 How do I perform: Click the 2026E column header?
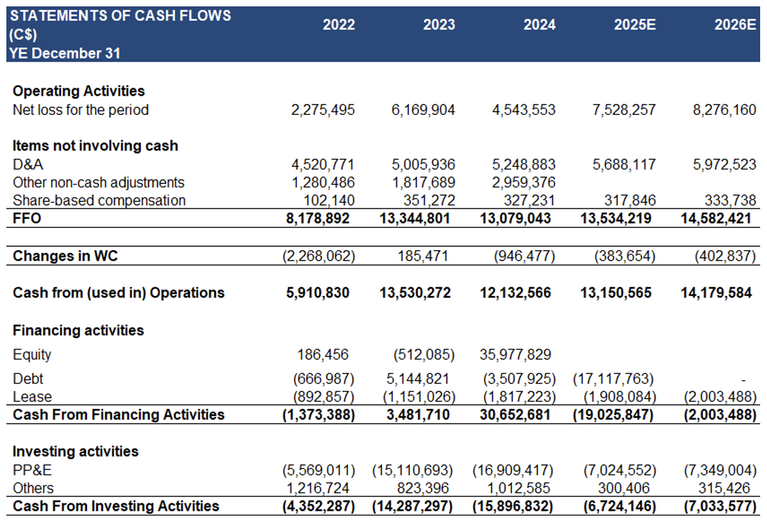(735, 25)
